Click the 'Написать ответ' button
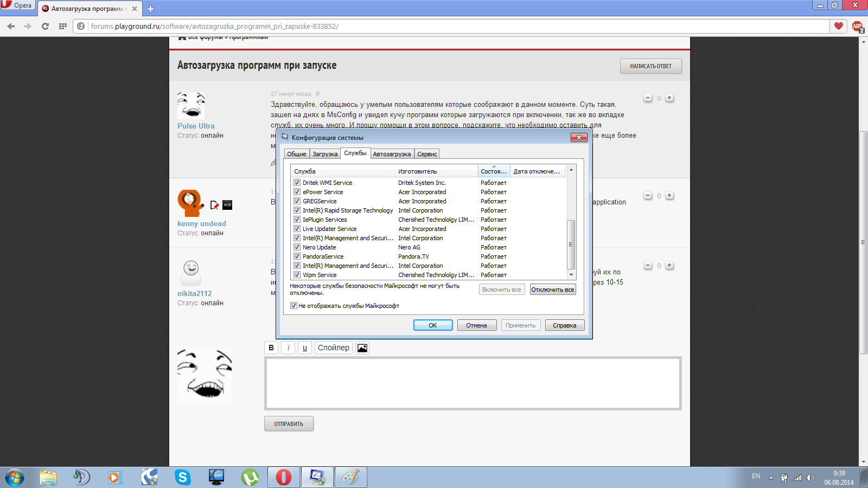The image size is (868, 488). [x=651, y=66]
